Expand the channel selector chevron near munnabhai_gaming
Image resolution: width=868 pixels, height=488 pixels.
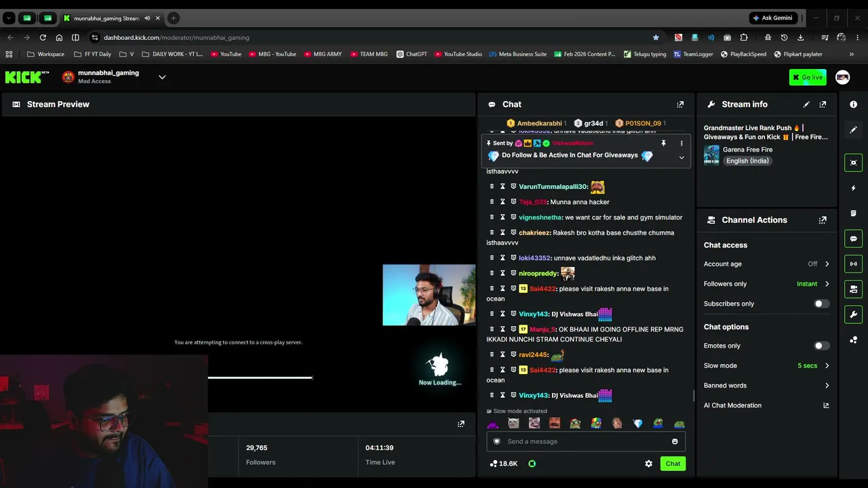tap(162, 77)
